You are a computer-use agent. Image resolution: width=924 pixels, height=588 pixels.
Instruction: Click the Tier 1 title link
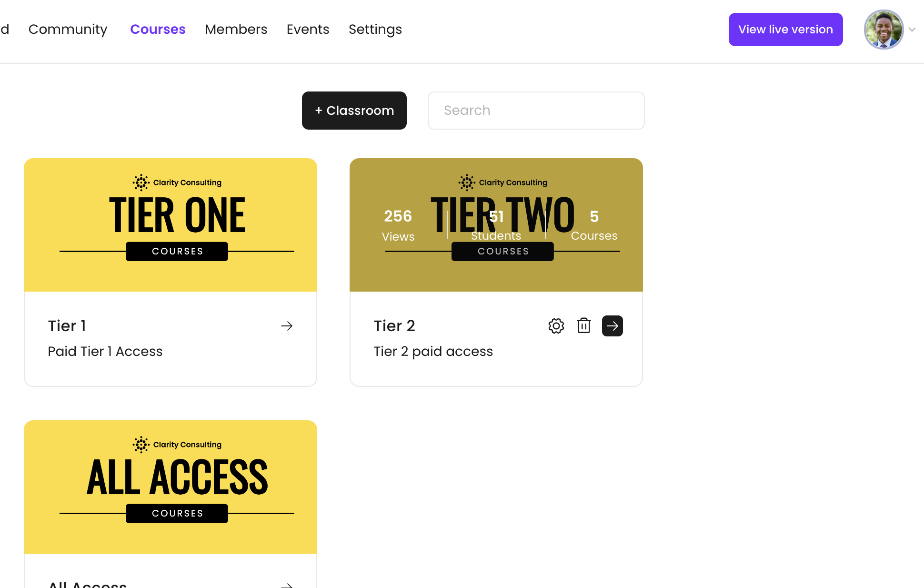pos(67,326)
